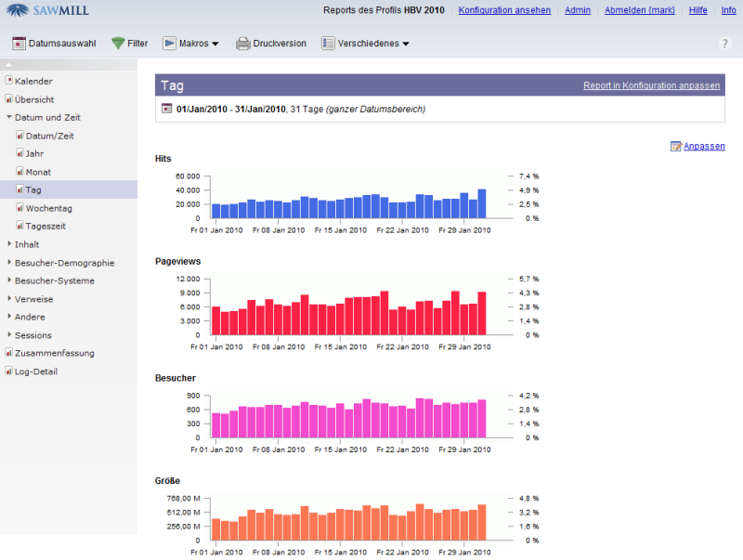Open the Druckversion printer icon
The image size is (743, 560).
(x=241, y=43)
